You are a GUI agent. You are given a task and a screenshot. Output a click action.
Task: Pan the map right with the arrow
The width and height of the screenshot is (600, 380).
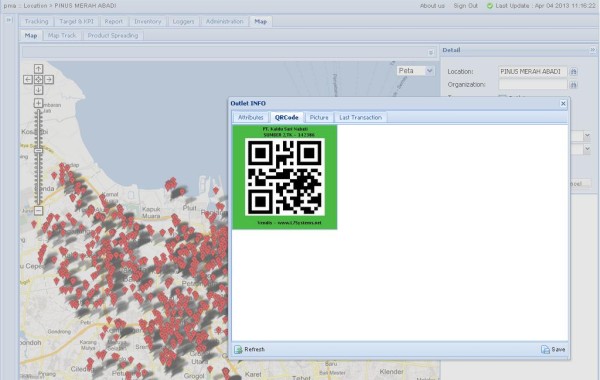click(x=49, y=80)
